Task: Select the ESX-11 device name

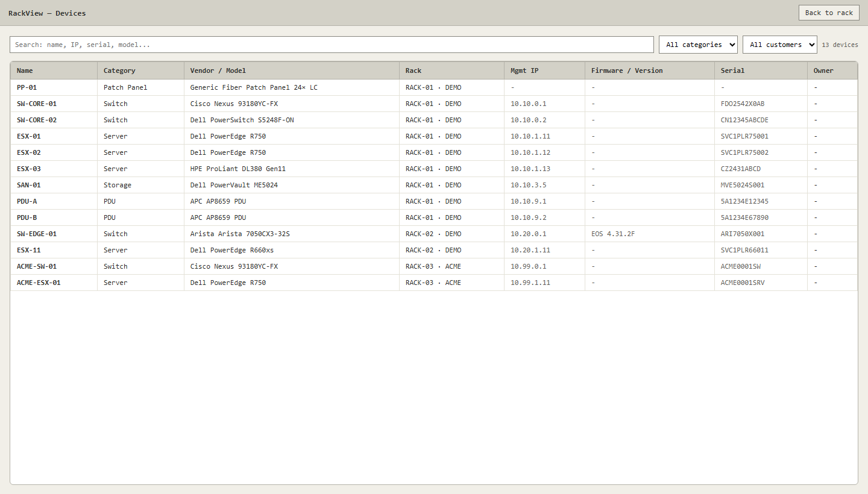Action: 29,250
